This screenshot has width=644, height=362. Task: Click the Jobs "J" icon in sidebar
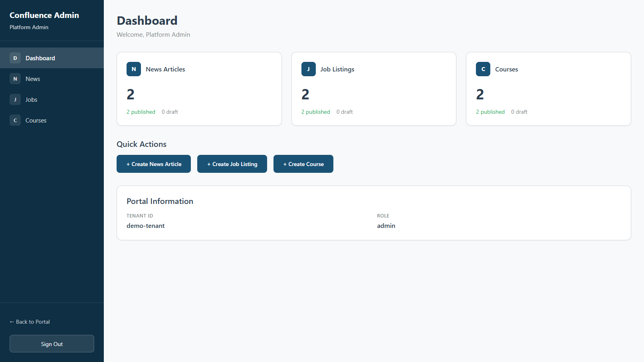(15, 99)
